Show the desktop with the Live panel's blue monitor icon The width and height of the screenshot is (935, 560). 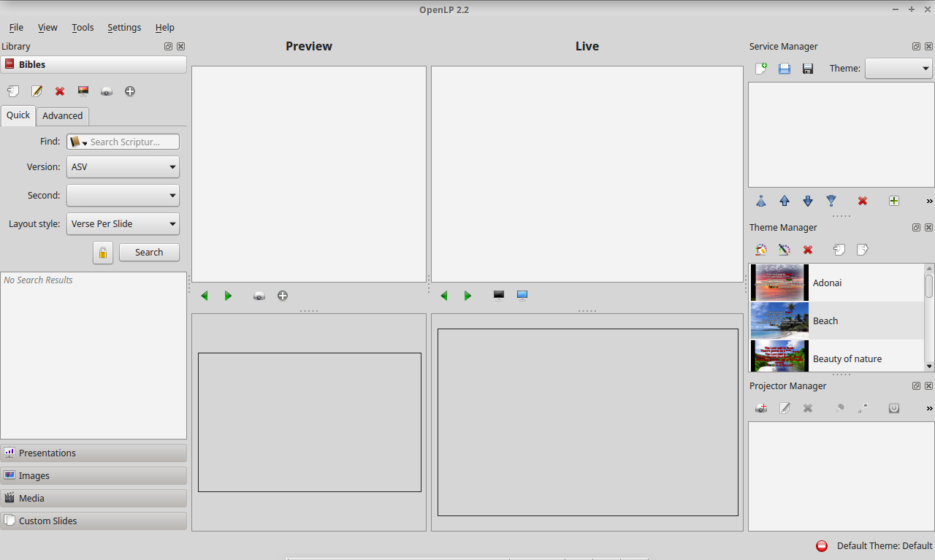[x=522, y=295]
